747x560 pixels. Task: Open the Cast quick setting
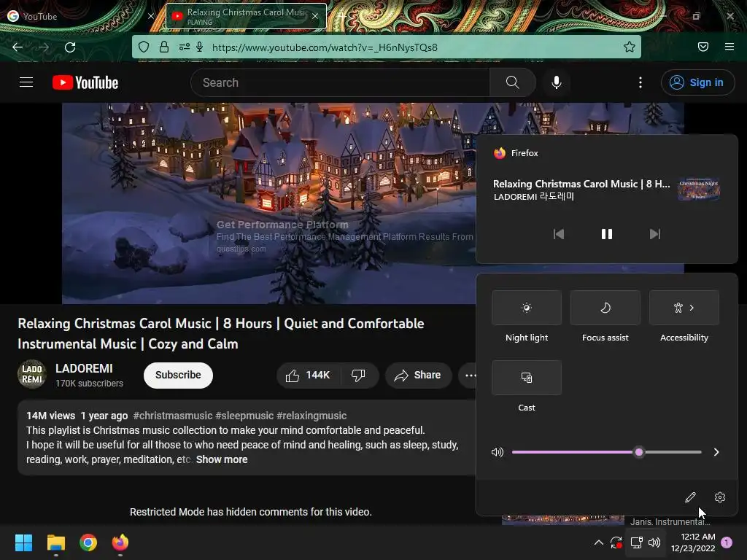[x=527, y=378]
